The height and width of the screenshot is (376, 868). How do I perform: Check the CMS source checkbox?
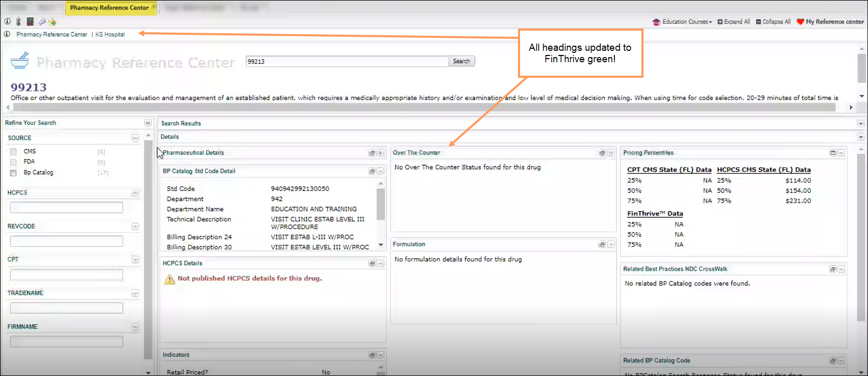click(13, 152)
